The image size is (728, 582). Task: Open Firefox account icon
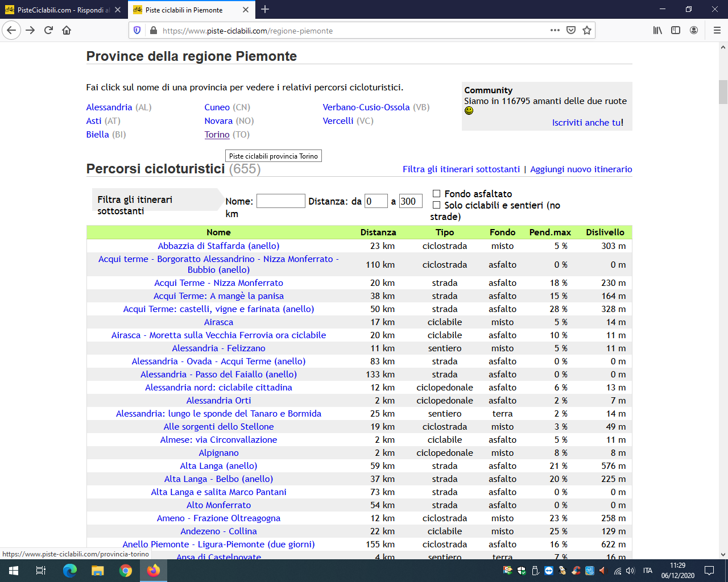click(694, 30)
